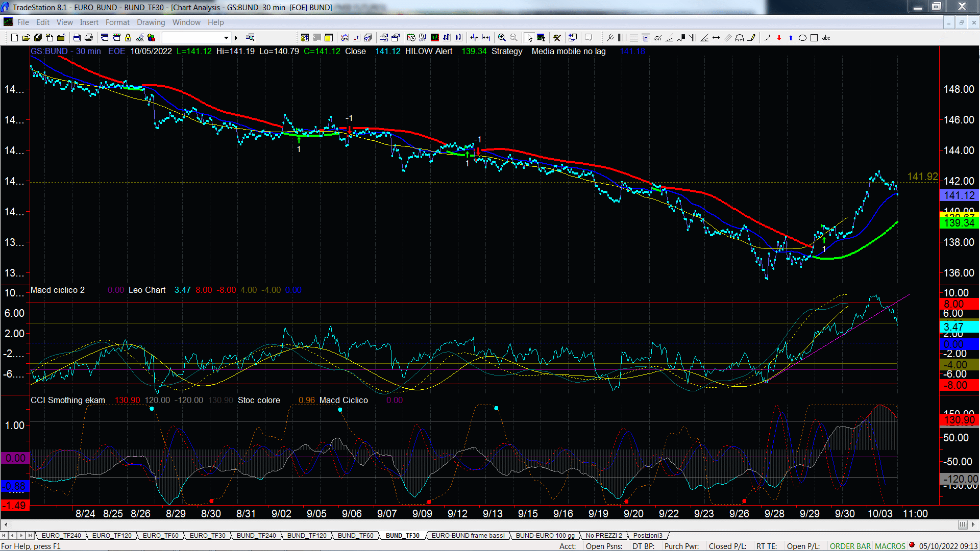This screenshot has width=980, height=551.
Task: Open the Drawing menu
Action: (x=151, y=22)
